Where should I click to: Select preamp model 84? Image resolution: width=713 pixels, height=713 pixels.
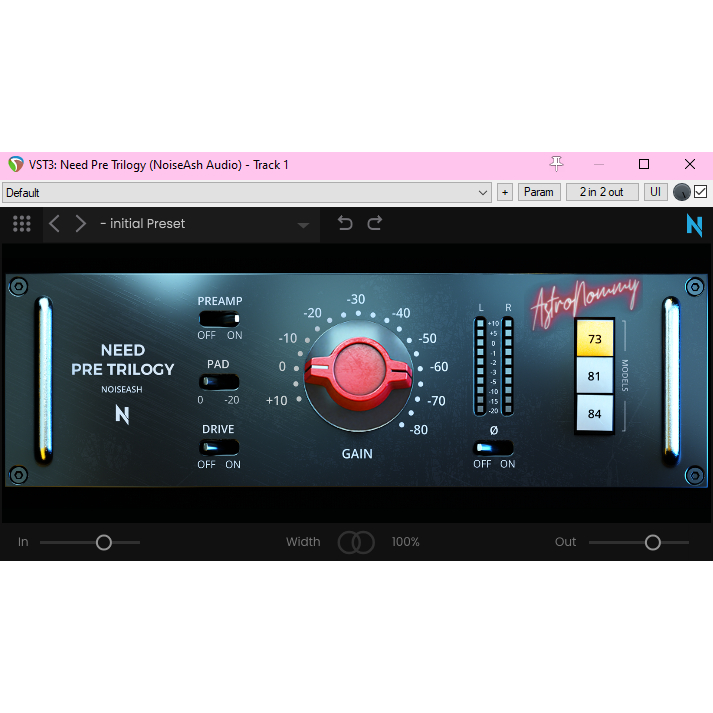point(595,413)
